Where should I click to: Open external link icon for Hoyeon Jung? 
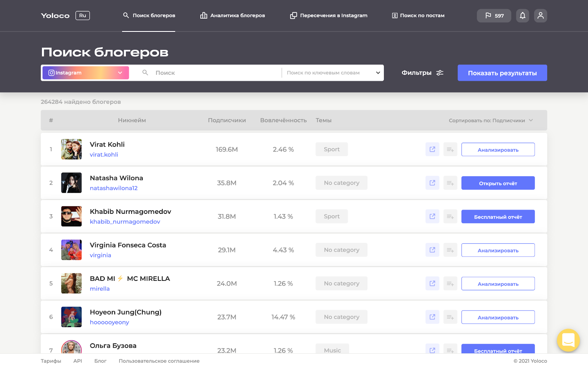pos(433,317)
